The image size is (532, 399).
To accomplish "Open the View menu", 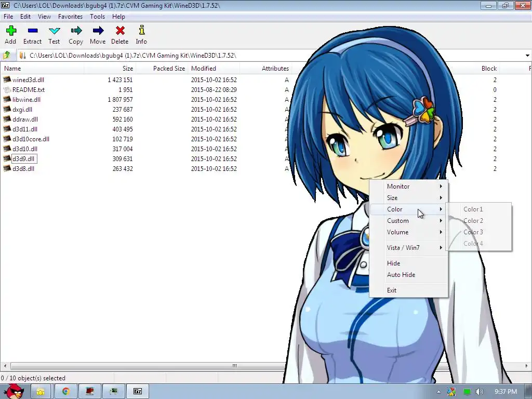I will point(45,16).
